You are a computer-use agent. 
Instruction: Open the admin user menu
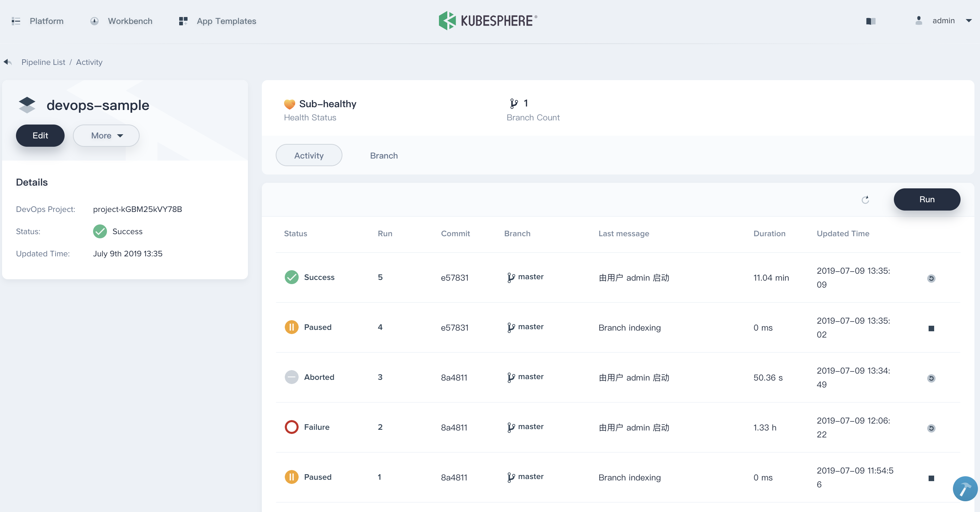[x=944, y=21]
